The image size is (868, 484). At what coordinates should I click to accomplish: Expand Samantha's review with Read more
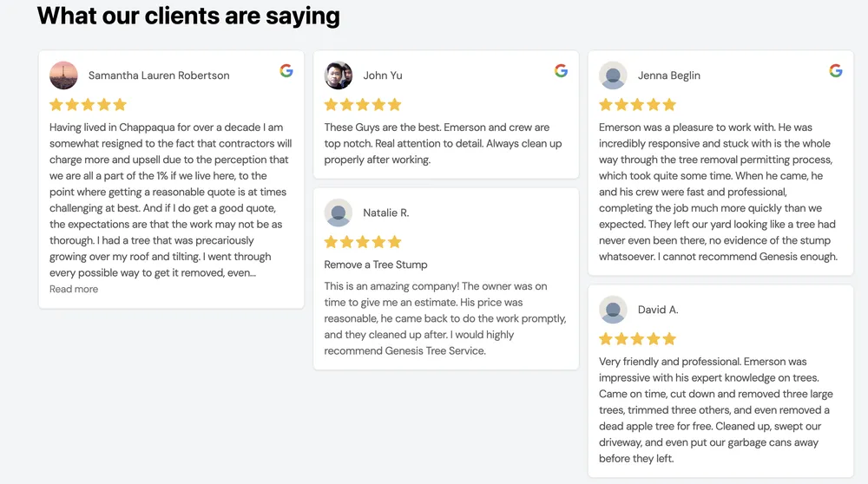tap(74, 289)
